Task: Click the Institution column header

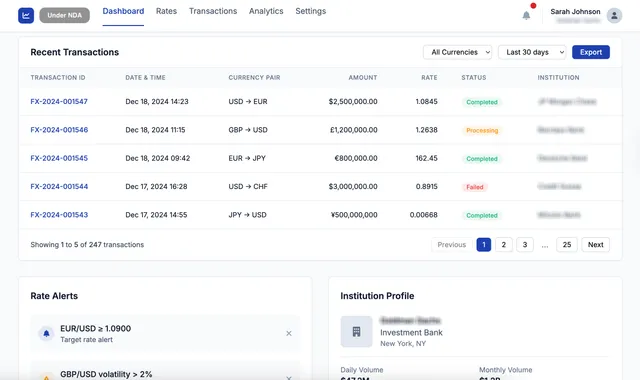Action: (x=558, y=78)
